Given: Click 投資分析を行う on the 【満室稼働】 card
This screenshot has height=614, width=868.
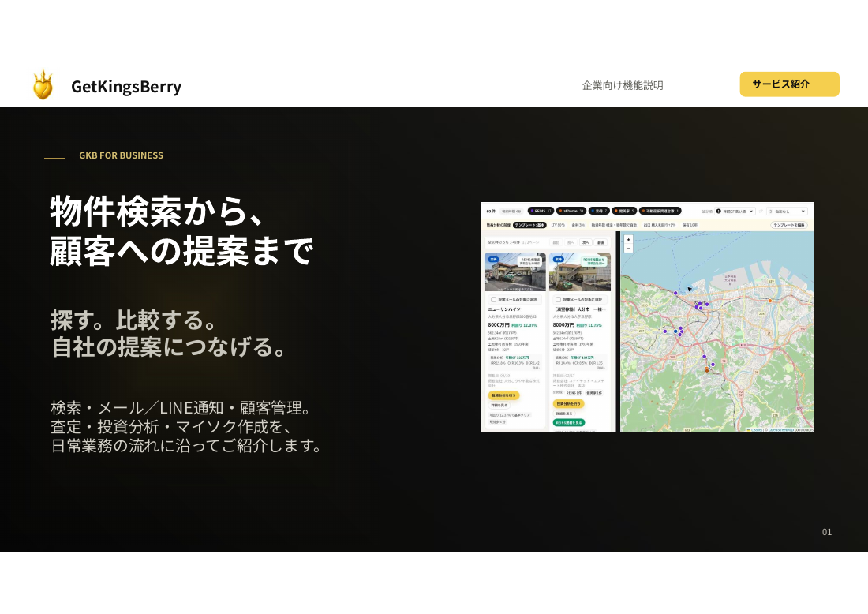Looking at the screenshot, I should [568, 403].
